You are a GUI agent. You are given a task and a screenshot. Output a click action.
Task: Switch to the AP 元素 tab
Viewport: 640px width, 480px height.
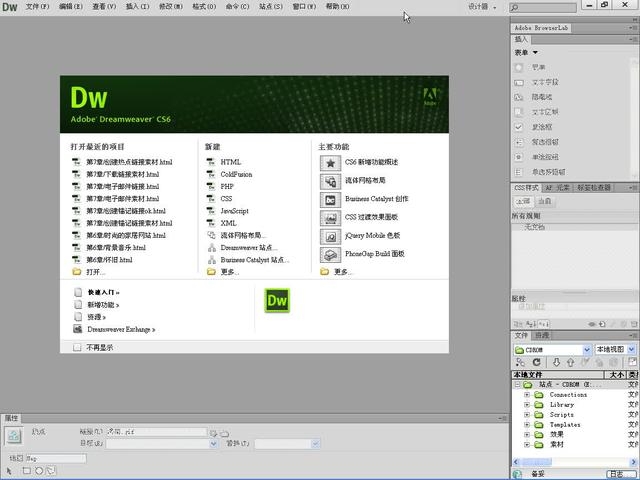[558, 188]
